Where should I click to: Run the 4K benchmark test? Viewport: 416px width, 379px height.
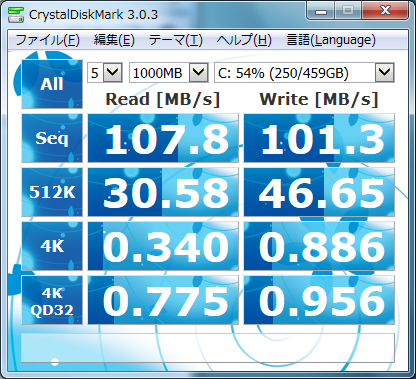click(x=52, y=246)
